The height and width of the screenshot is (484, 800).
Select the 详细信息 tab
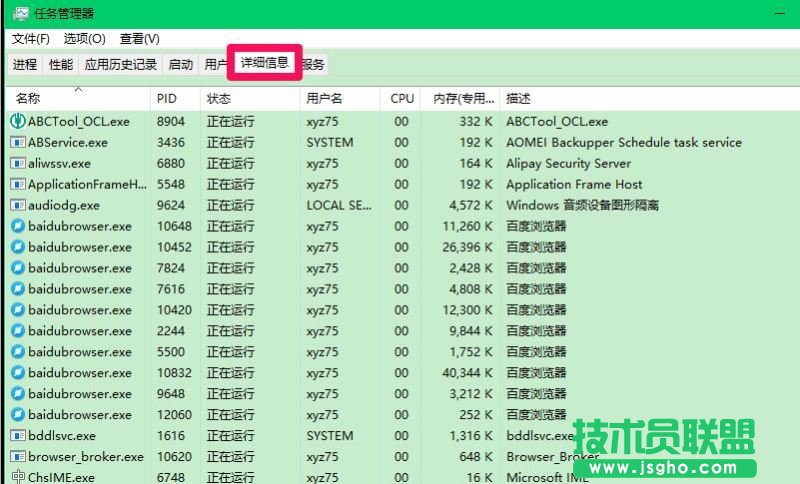coord(265,63)
